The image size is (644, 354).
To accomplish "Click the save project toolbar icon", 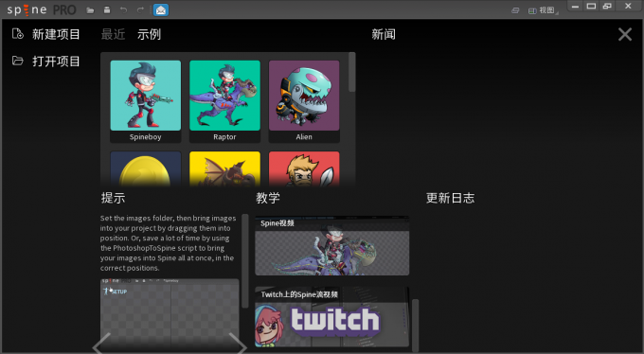I will coord(107,10).
